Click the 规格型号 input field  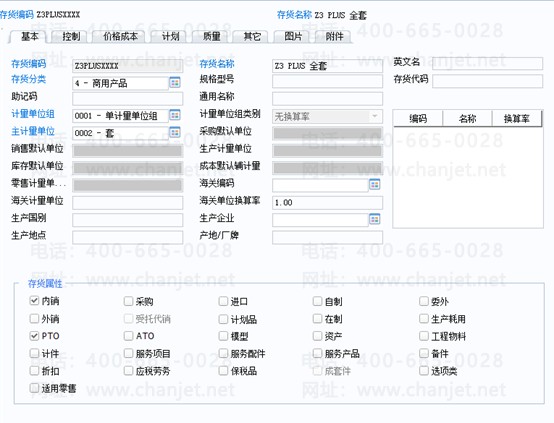click(327, 81)
